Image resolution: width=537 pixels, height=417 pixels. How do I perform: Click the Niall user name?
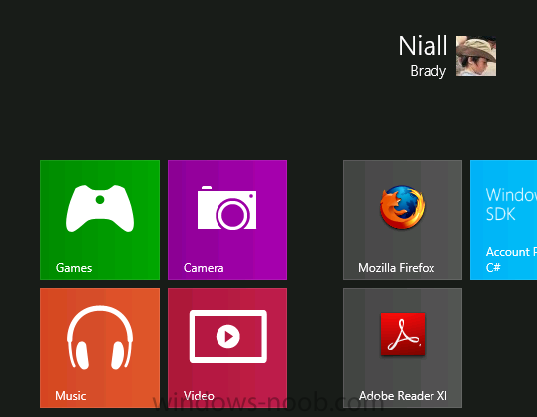pos(423,46)
